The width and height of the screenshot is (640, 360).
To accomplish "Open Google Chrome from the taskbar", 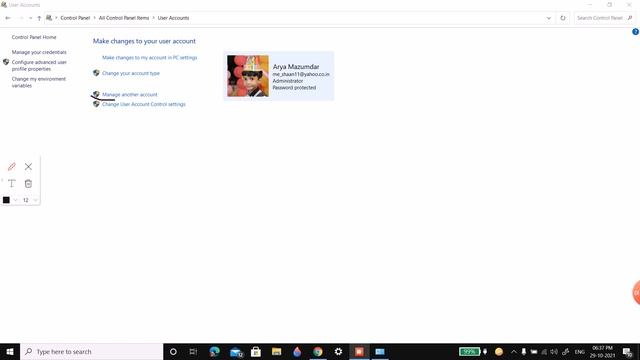I will point(318,351).
